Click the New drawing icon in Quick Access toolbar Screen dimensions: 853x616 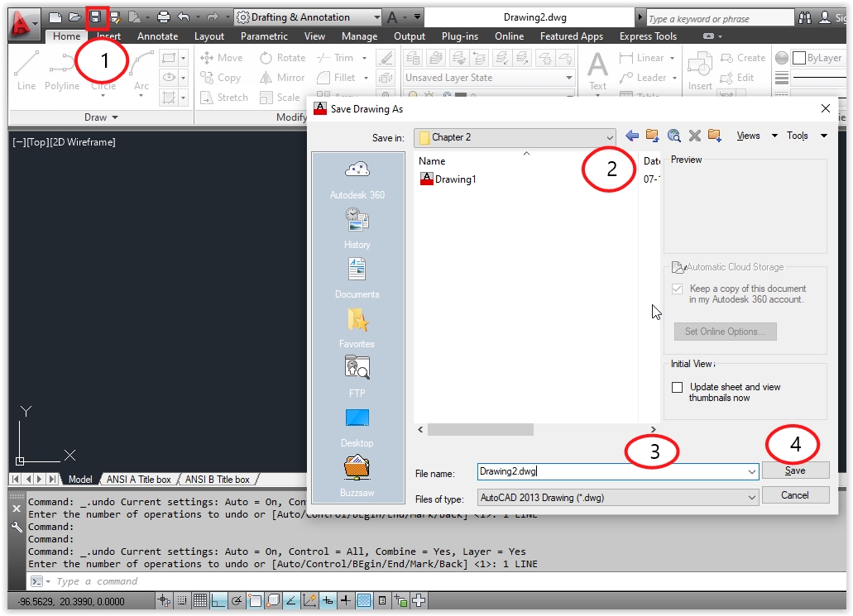pos(55,17)
